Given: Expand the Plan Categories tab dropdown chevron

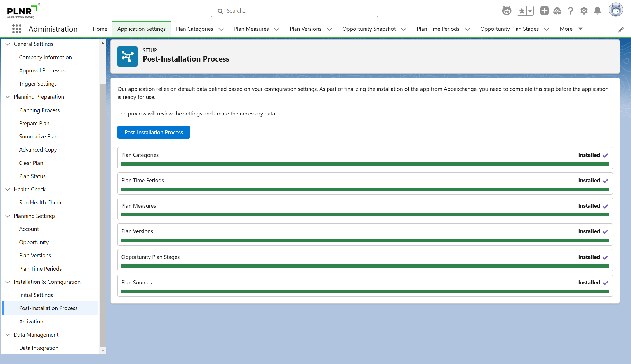Looking at the screenshot, I should pos(221,29).
